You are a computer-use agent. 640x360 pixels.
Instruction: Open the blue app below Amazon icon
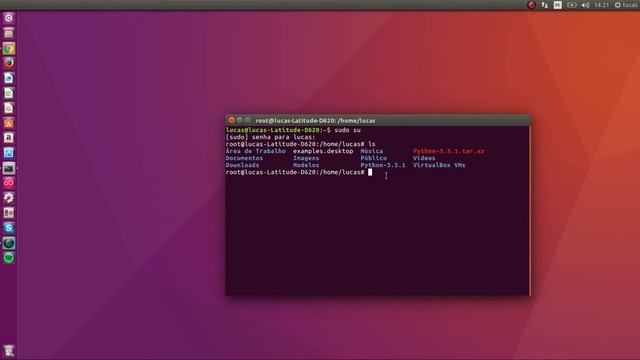point(9,153)
